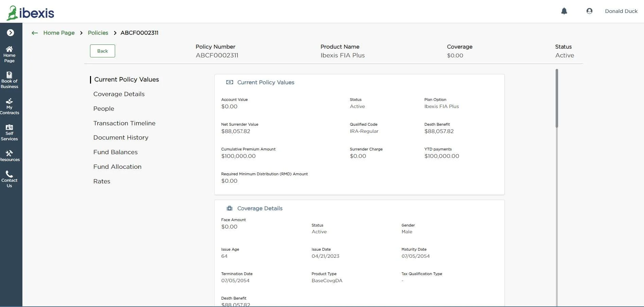Select Document History section
644x307 pixels.
click(x=121, y=138)
